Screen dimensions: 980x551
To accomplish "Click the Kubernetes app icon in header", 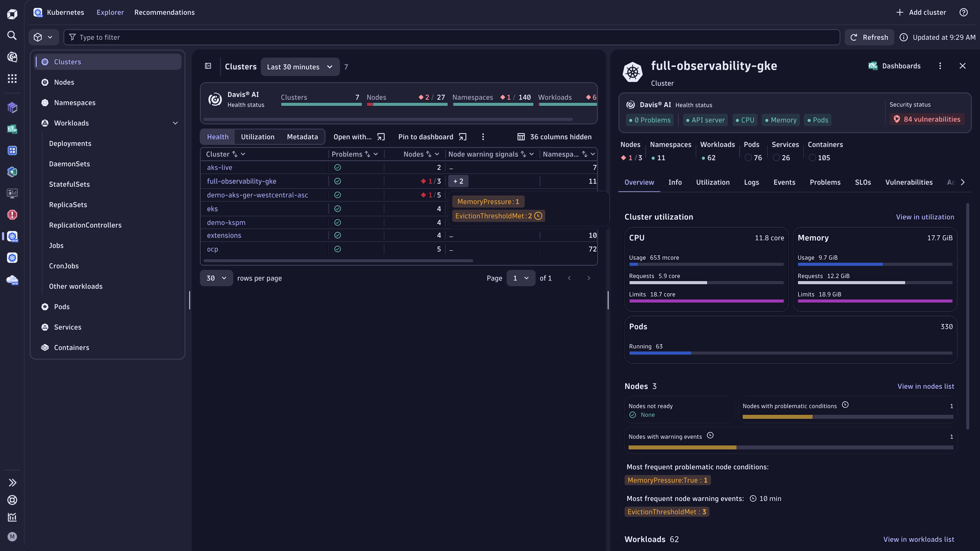I will coord(38,12).
